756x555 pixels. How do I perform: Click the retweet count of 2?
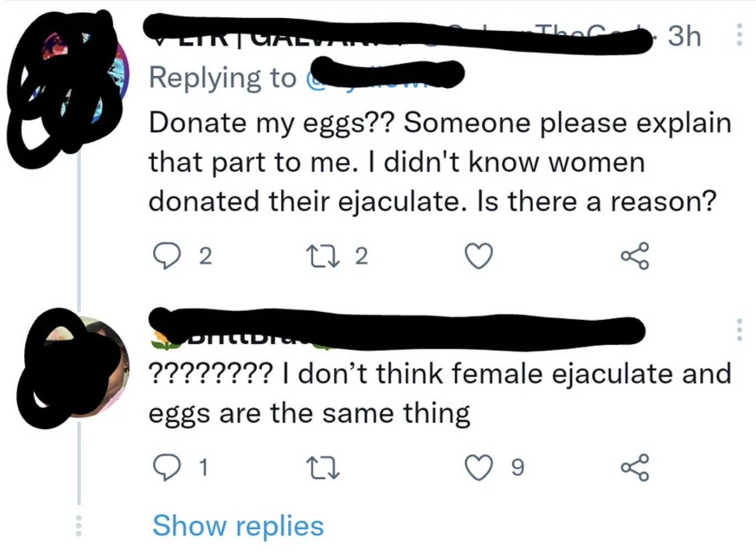coord(361,255)
